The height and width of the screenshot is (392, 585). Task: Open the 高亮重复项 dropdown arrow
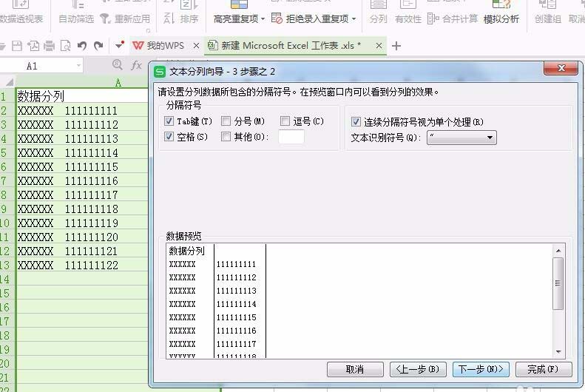(263, 18)
